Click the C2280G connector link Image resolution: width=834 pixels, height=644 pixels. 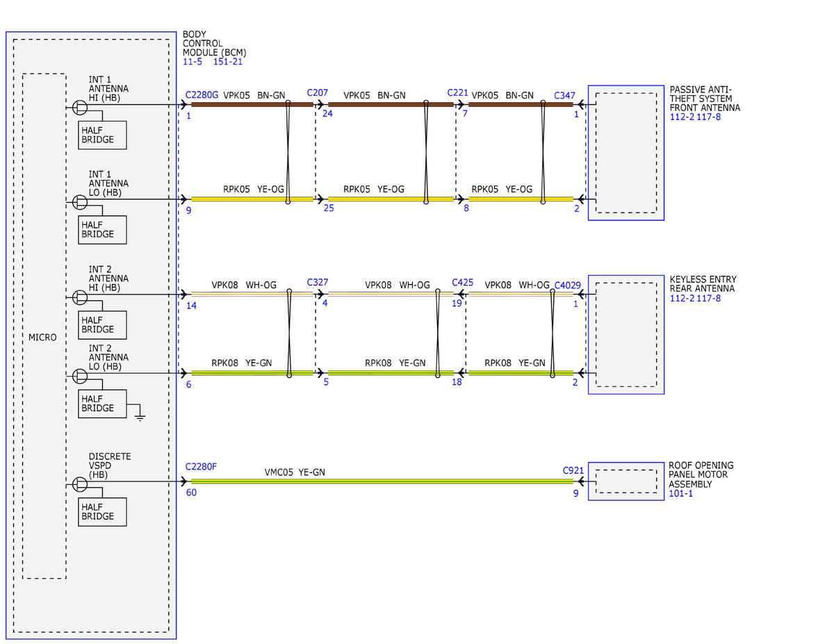tap(202, 94)
